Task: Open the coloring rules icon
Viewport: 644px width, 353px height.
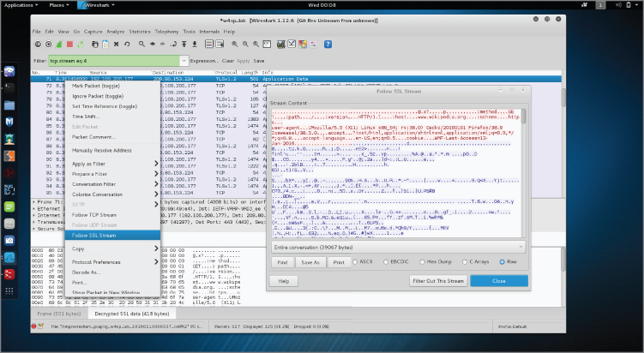Action: (303, 45)
